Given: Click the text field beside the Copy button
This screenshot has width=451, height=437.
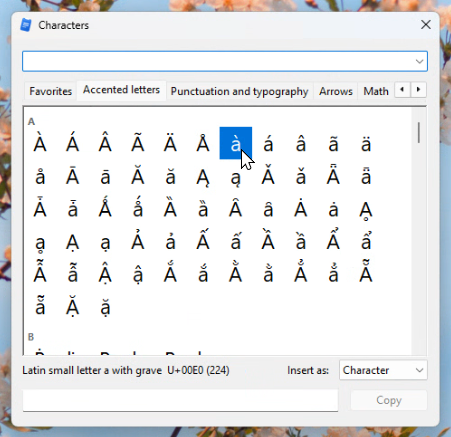Looking at the screenshot, I should tap(180, 400).
